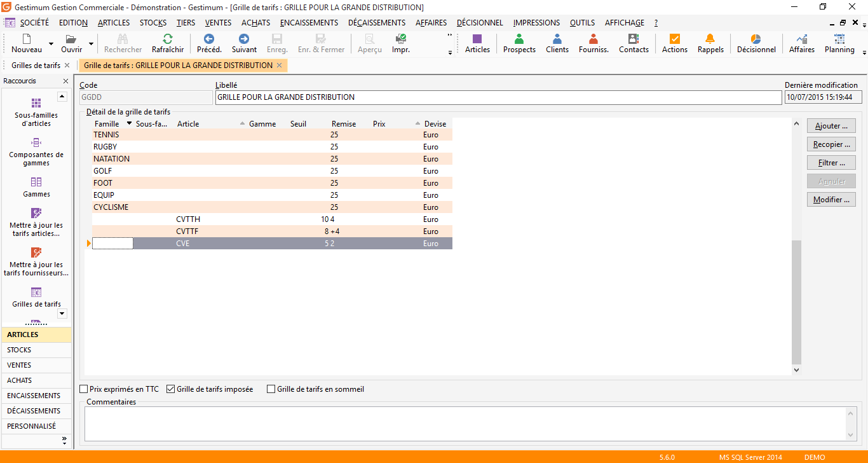This screenshot has width=868, height=463.
Task: Open the Articles toolbar icon
Action: pos(477,43)
